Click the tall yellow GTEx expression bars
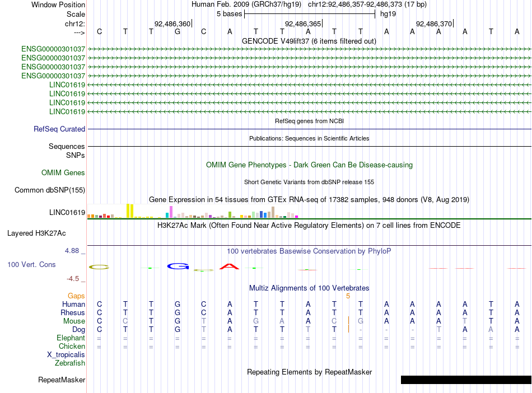 (x=130, y=211)
